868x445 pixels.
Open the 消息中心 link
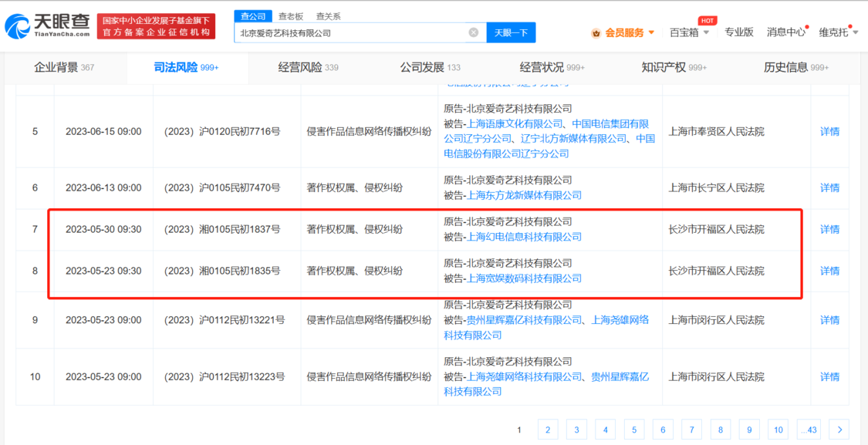point(786,32)
